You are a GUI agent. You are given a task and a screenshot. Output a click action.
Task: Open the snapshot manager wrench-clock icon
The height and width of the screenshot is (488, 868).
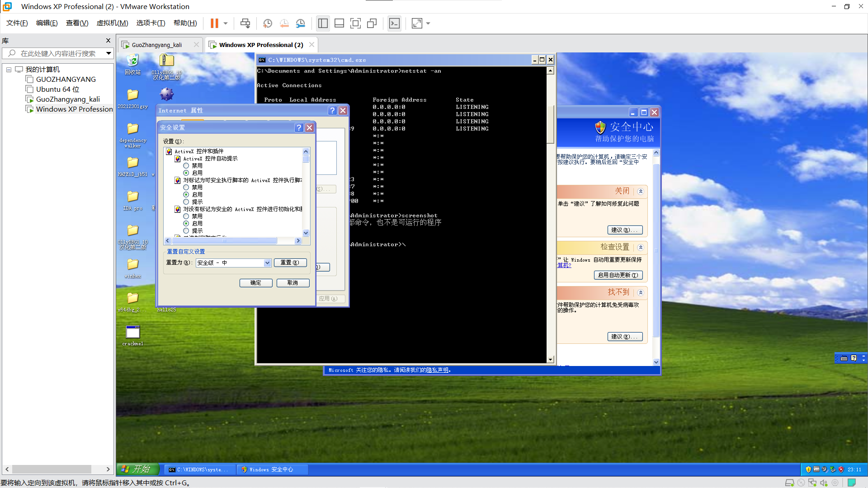click(301, 23)
